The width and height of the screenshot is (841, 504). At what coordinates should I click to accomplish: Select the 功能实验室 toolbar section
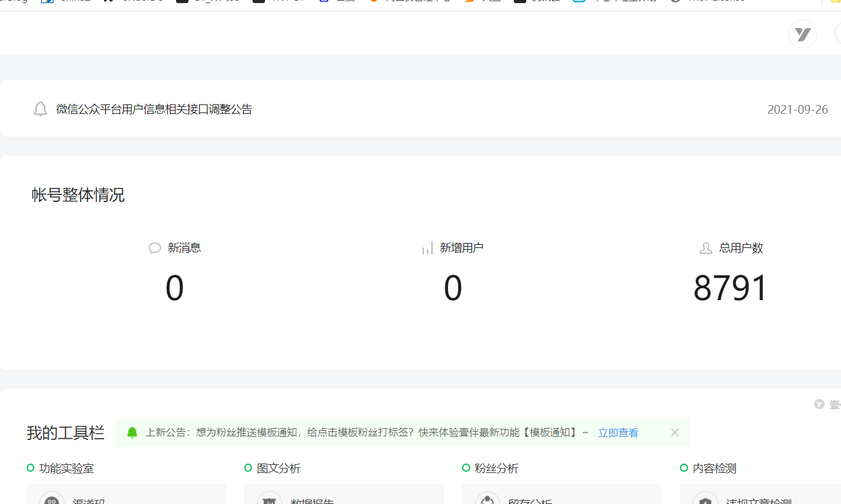pyautogui.click(x=66, y=469)
